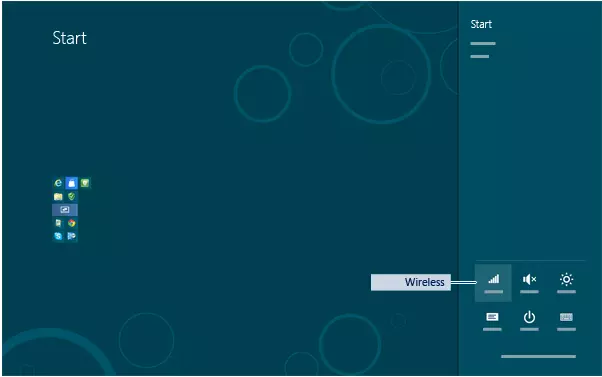
Task: Click the Start heading in settings pane
Action: pos(481,24)
